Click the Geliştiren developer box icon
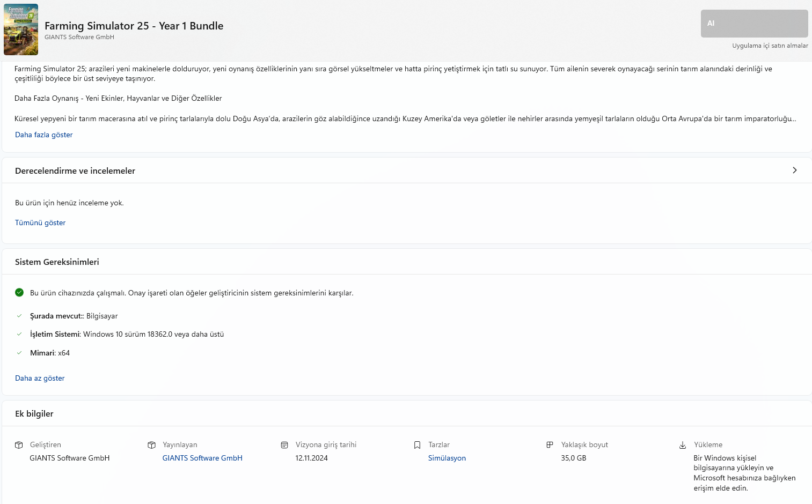Image resolution: width=812 pixels, height=504 pixels. tap(19, 445)
